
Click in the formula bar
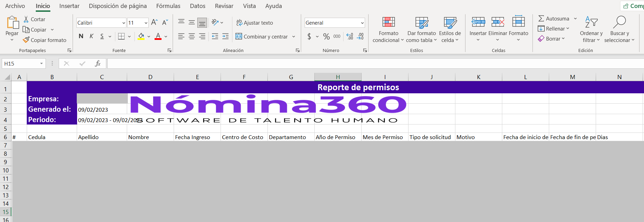tap(375, 63)
